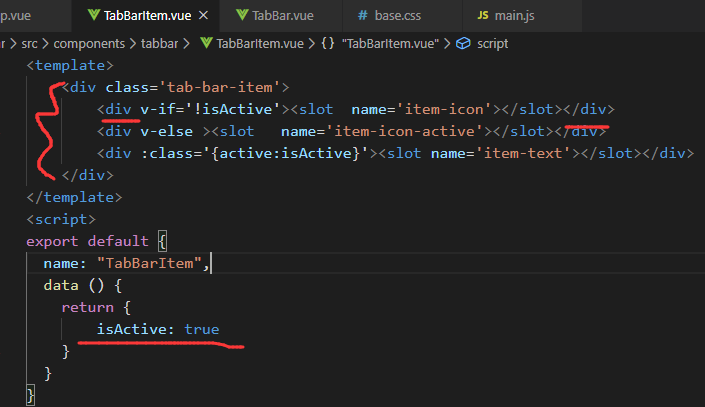Click the JS icon on the main.js tab

coord(483,16)
